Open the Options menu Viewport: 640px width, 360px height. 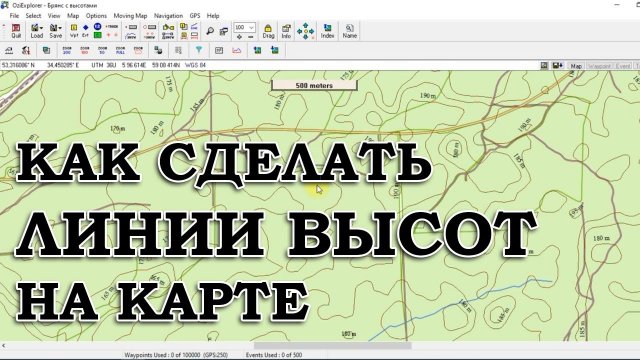click(x=96, y=16)
